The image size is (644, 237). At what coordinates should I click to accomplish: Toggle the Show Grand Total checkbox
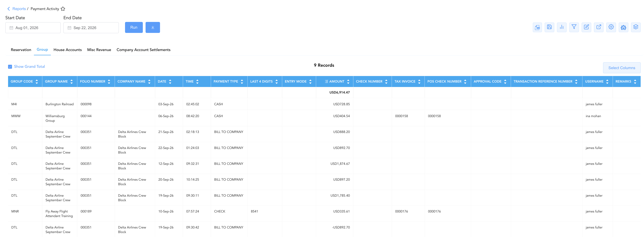click(x=10, y=67)
